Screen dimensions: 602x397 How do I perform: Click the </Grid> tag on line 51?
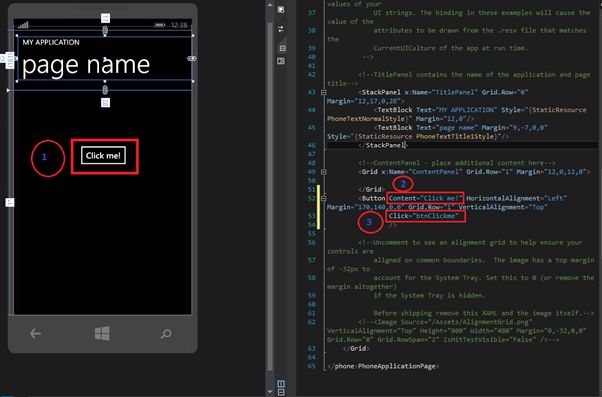(x=371, y=189)
